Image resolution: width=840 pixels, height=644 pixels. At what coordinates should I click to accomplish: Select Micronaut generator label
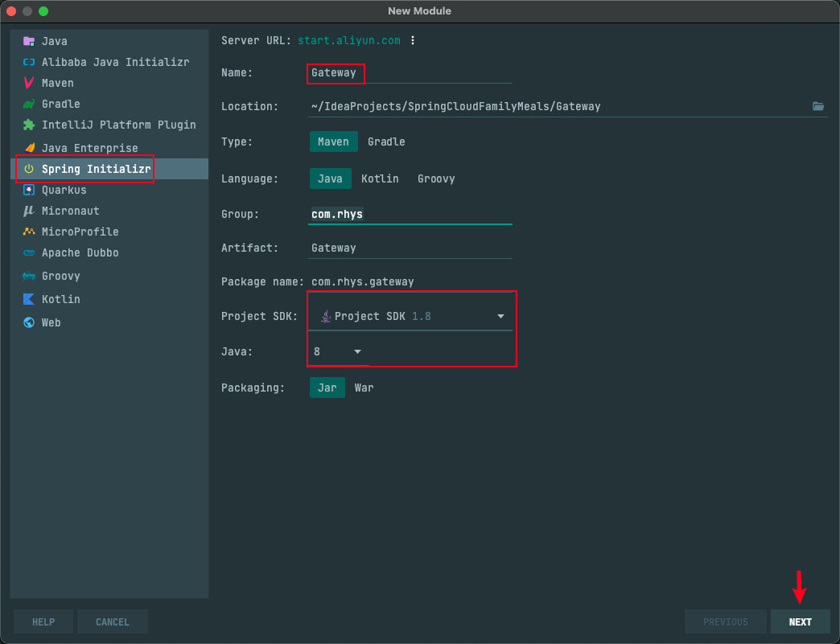71,211
